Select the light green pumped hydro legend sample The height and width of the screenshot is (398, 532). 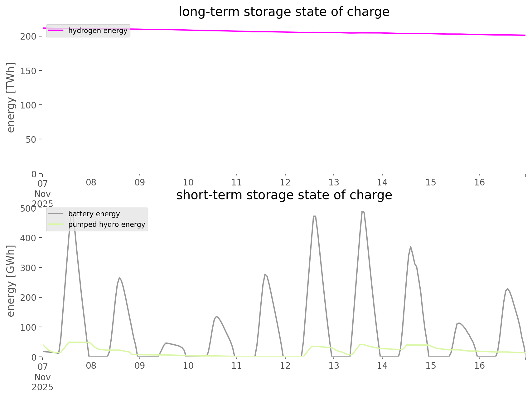(56, 224)
